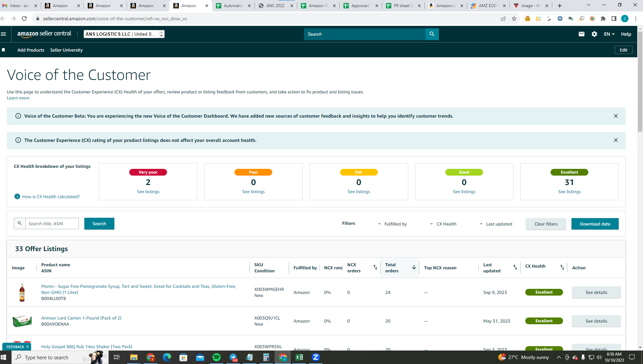The width and height of the screenshot is (643, 364).
Task: Click the magnifier search button in header
Action: point(432,34)
